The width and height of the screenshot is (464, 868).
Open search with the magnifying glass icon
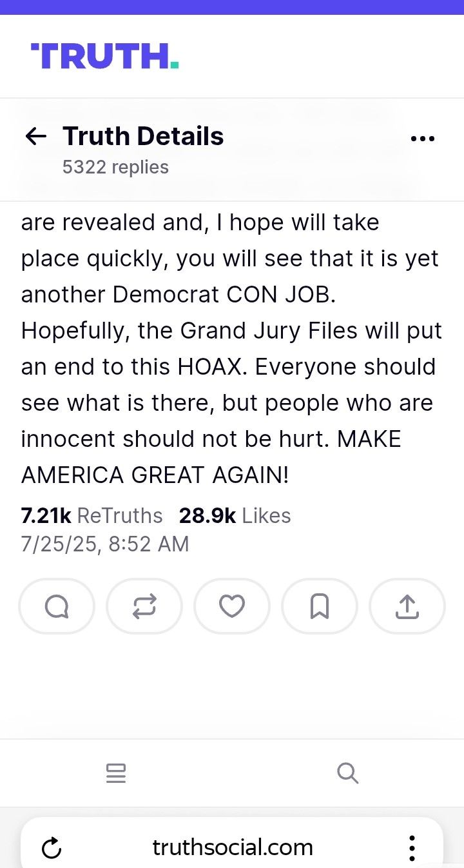point(347,773)
